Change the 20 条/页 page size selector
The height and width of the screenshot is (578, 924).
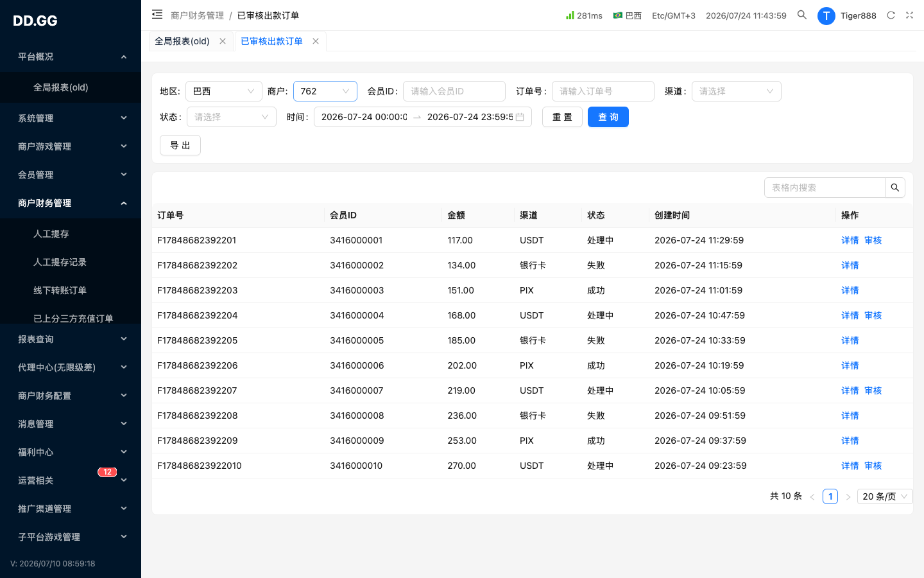[885, 496]
